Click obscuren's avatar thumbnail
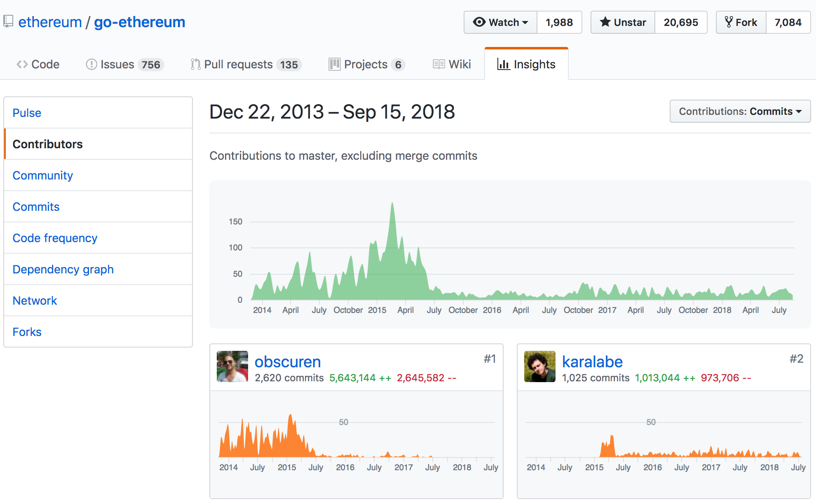 point(232,366)
